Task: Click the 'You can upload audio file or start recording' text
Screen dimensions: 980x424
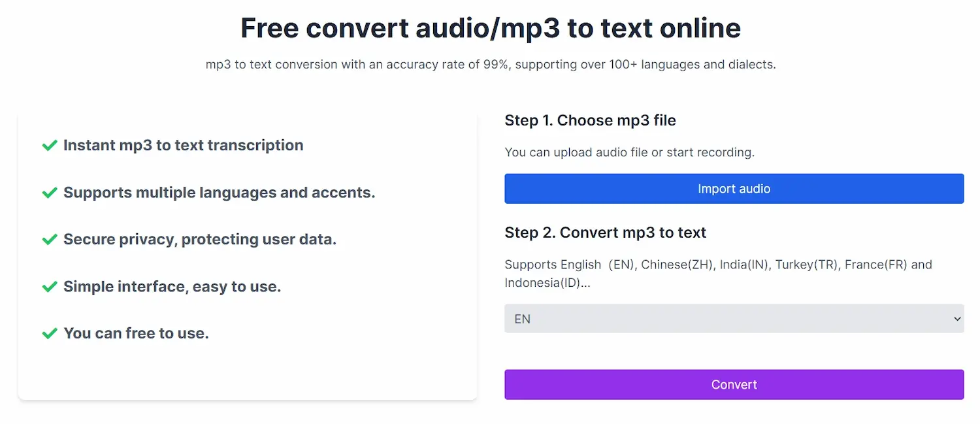Action: (x=629, y=152)
